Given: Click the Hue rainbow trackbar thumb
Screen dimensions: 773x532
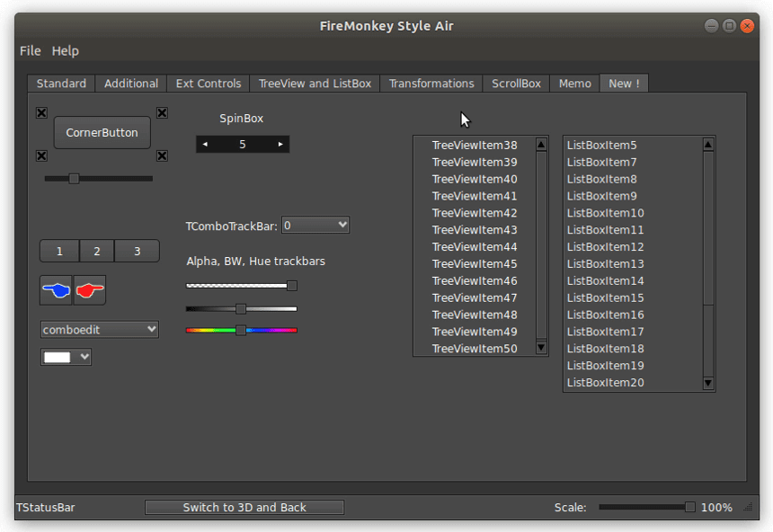Looking at the screenshot, I should click(241, 331).
